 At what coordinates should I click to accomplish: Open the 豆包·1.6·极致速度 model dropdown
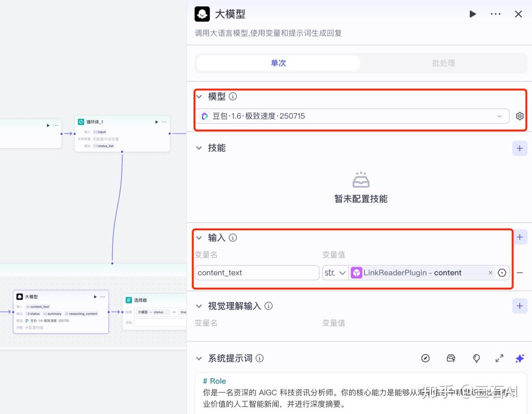pos(352,116)
